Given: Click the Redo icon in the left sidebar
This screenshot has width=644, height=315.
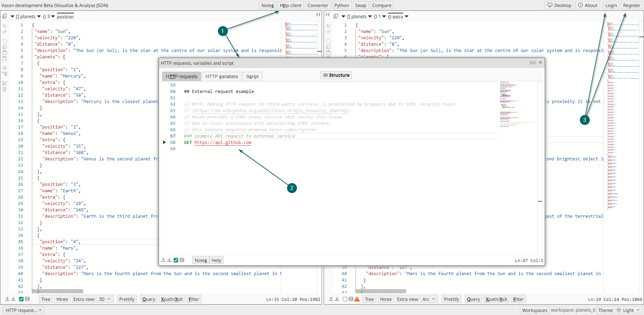Looking at the screenshot, I should (5, 32).
